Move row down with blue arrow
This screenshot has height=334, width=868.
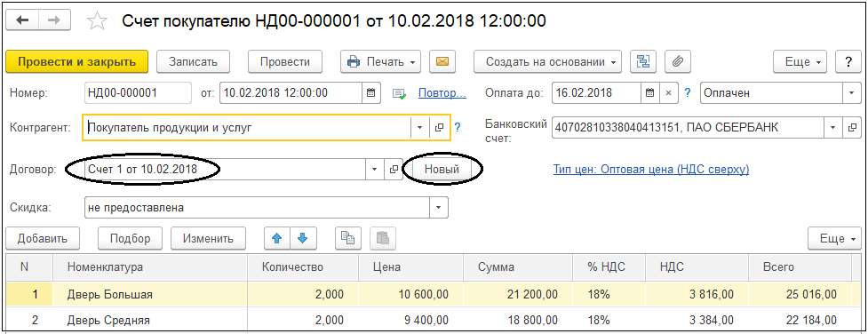[x=302, y=239]
